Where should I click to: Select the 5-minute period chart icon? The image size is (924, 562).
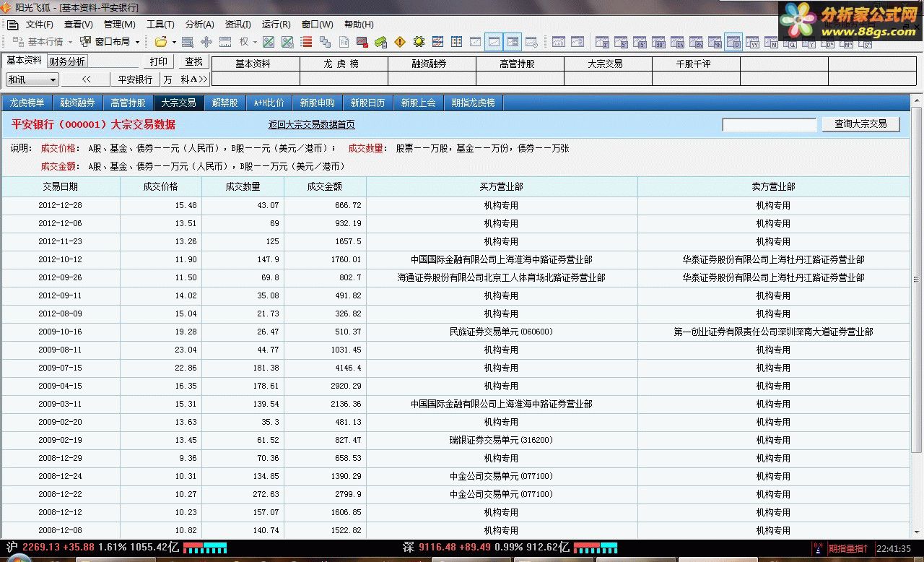[x=621, y=43]
